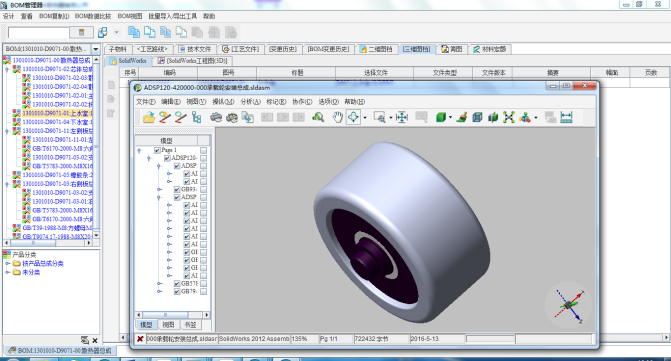This screenshot has height=361, width=671.
Task: Switch to the [BOM变更历史] tab
Action: coord(328,49)
